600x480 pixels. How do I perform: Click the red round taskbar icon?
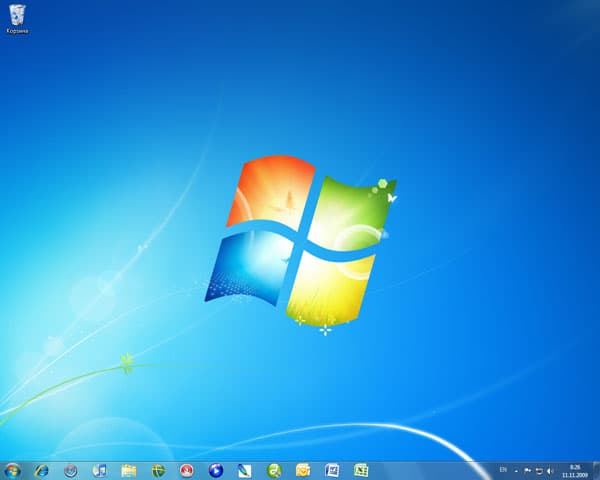187,470
